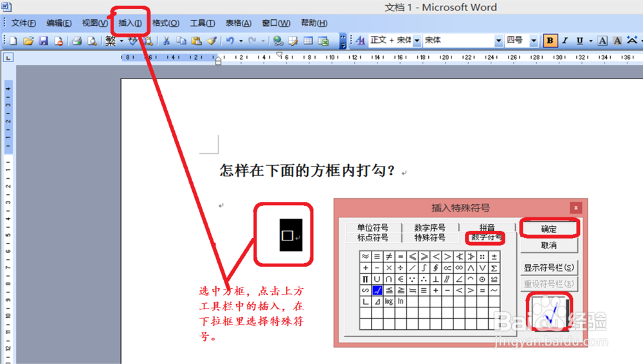The image size is (643, 364).
Task: Open the 帮助(H) menu
Action: [x=314, y=23]
